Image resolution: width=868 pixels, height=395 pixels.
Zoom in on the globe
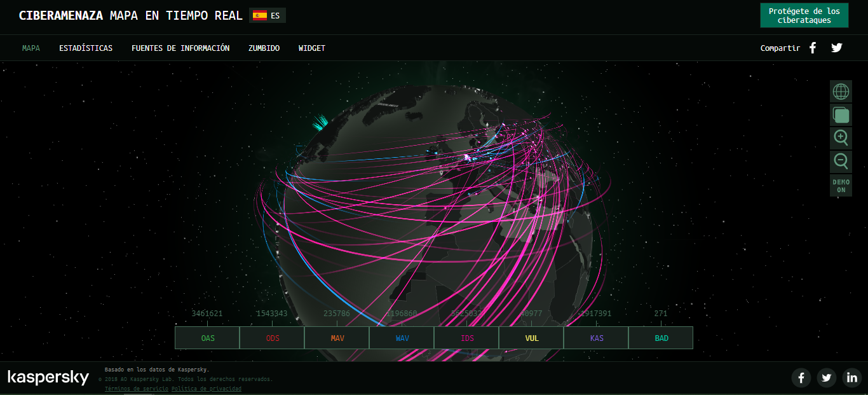tap(841, 138)
